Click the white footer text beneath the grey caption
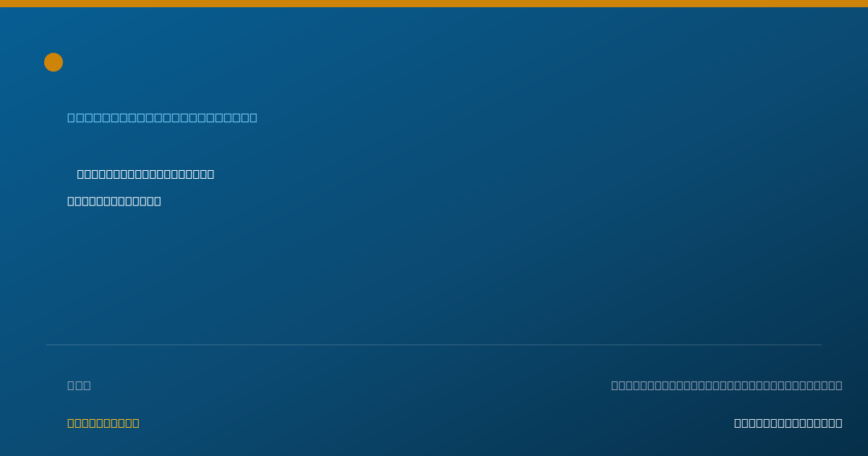 click(x=788, y=423)
